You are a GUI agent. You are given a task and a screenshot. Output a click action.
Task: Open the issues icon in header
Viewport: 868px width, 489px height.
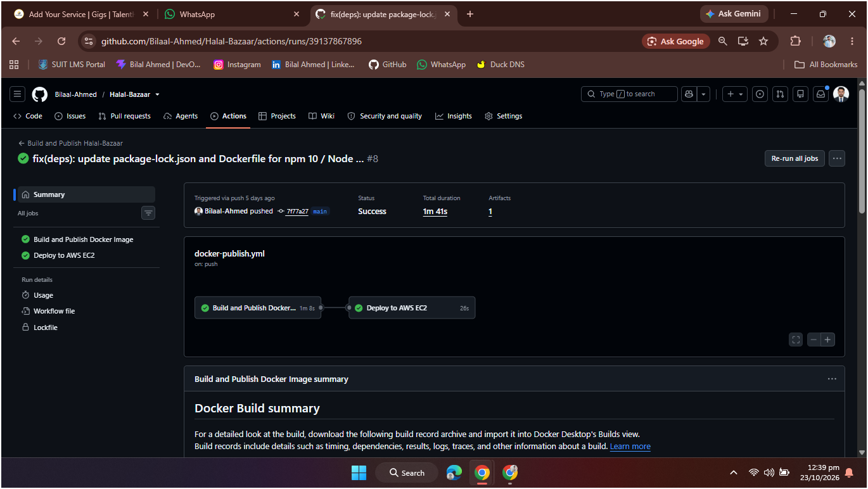click(x=760, y=94)
